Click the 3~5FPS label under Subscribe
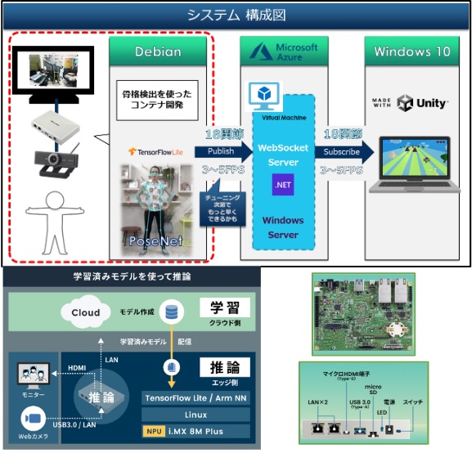476x453 pixels. [x=342, y=170]
